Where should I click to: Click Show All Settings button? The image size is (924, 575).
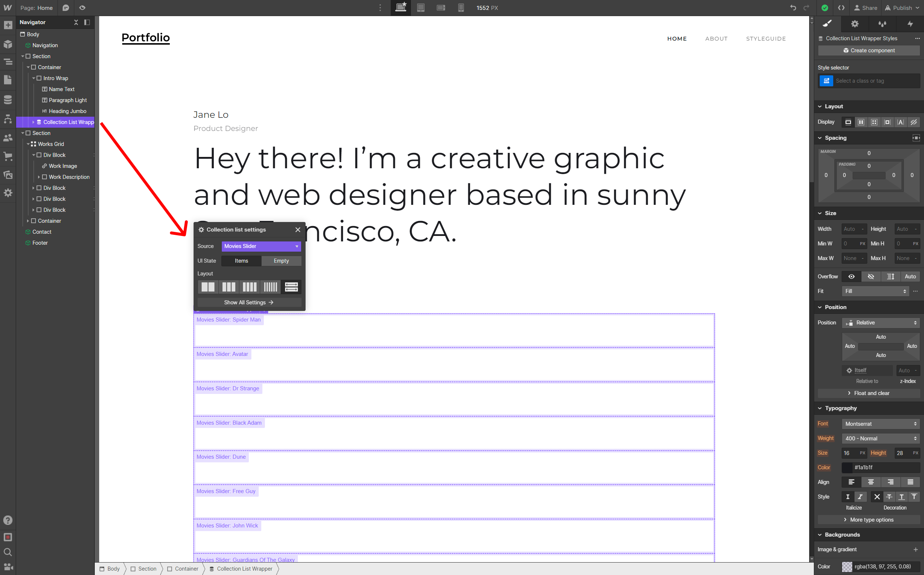249,303
